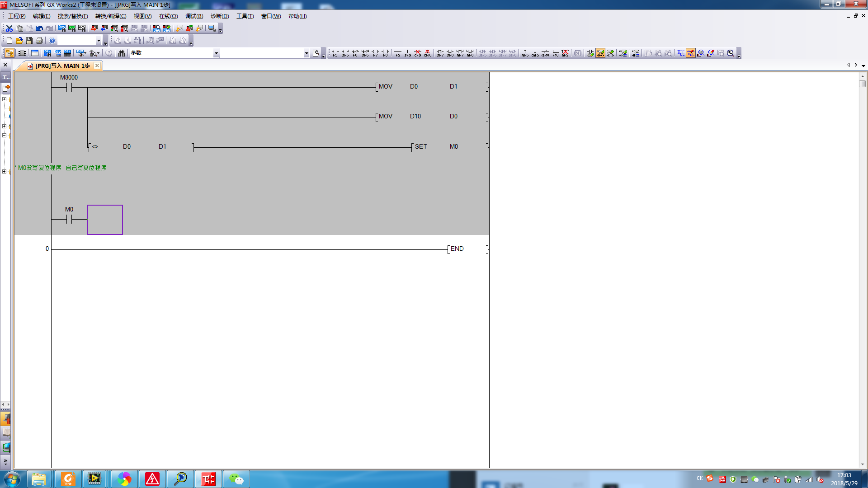Open the 参数 dropdown list
This screenshot has width=868, height=488.
tap(216, 53)
